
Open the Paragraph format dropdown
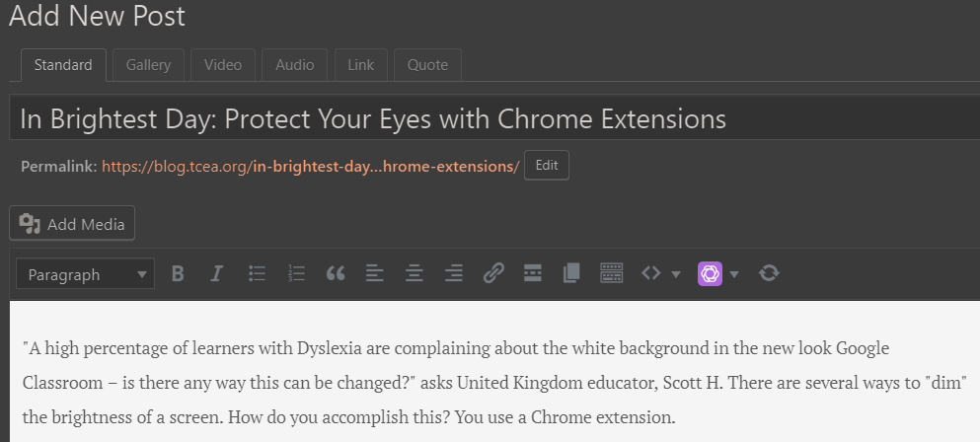pyautogui.click(x=85, y=274)
